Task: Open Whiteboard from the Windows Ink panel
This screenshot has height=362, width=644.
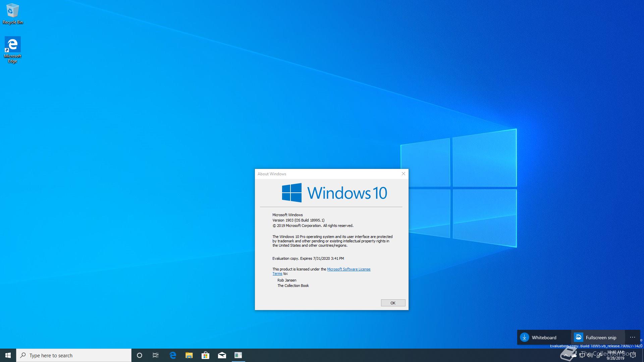Action: [544, 337]
